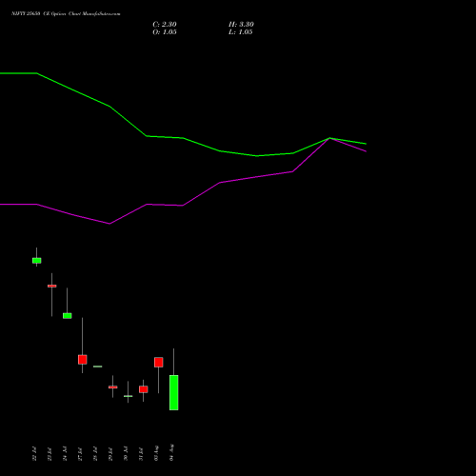476x476 pixels.
Task: Click the "29 Jul" date axis label
Action: [x=110, y=453]
